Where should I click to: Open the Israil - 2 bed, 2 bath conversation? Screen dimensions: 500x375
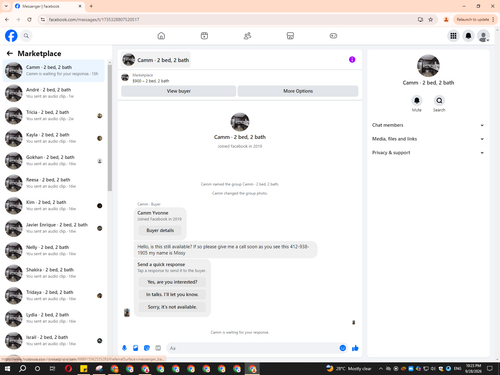pyautogui.click(x=54, y=340)
